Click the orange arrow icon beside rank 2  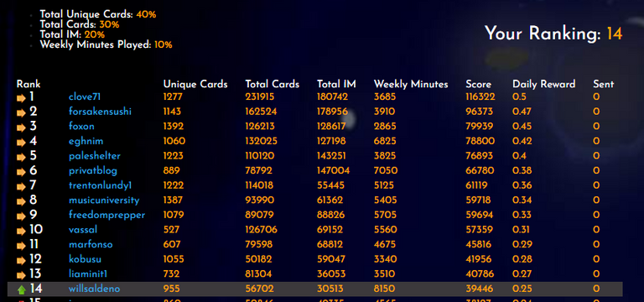[21, 113]
